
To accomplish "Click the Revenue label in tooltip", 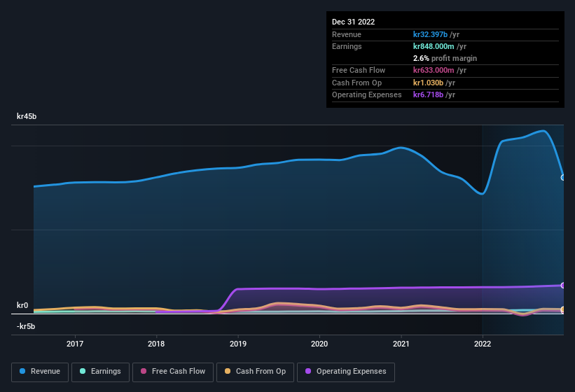I will pyautogui.click(x=347, y=34).
